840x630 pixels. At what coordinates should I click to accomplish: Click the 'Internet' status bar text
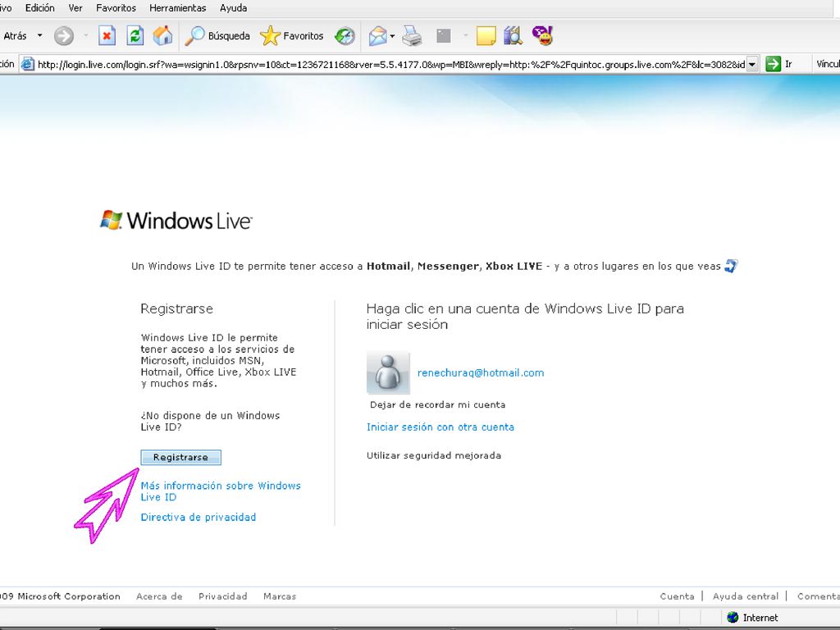(760, 618)
